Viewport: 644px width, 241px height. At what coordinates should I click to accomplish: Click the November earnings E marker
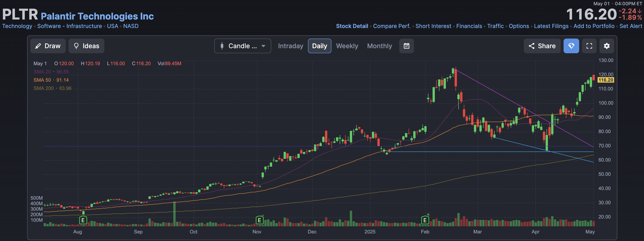(x=259, y=220)
